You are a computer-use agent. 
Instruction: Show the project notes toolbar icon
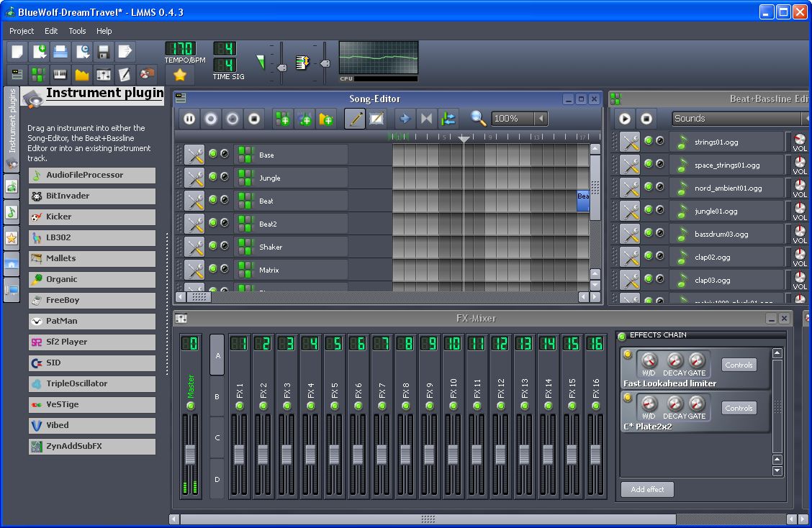click(x=125, y=75)
